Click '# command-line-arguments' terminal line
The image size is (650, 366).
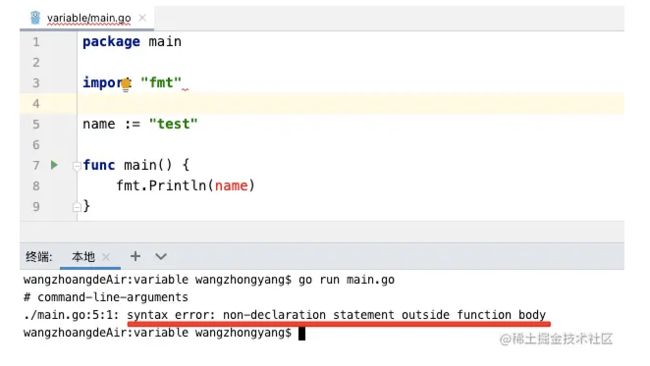[x=106, y=297]
